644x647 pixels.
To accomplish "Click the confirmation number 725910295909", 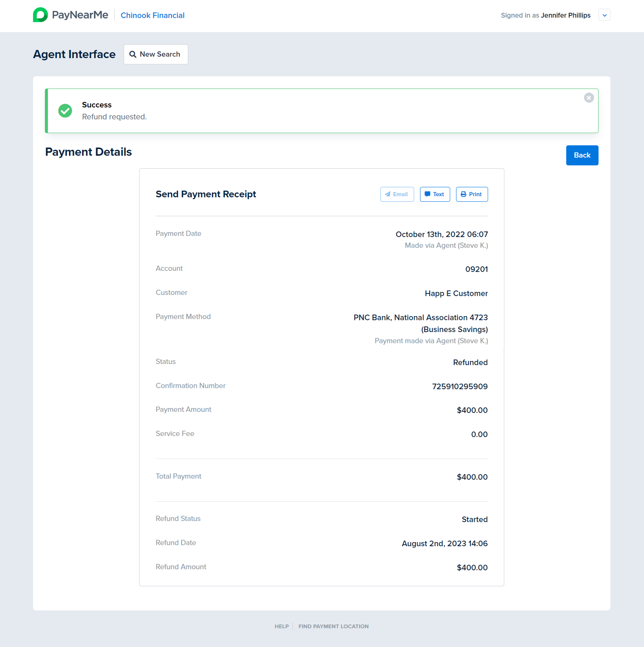I will click(459, 386).
